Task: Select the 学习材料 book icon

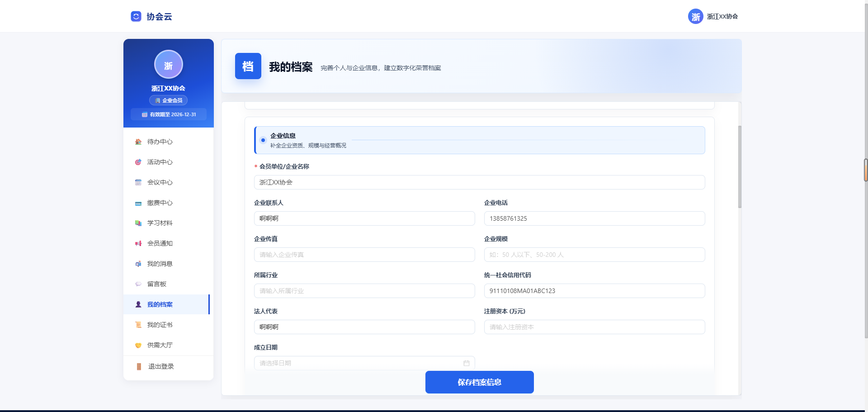Action: click(x=138, y=223)
